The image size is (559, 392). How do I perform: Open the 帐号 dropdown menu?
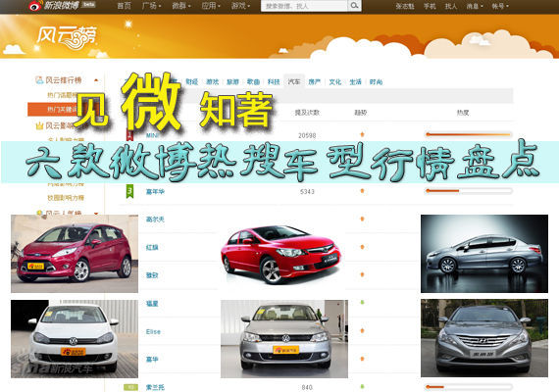(x=500, y=6)
